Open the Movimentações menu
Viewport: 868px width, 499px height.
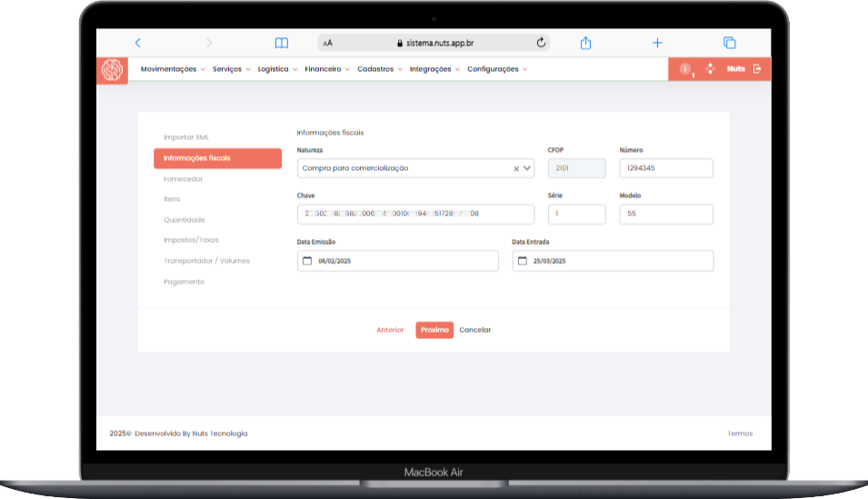[172, 69]
